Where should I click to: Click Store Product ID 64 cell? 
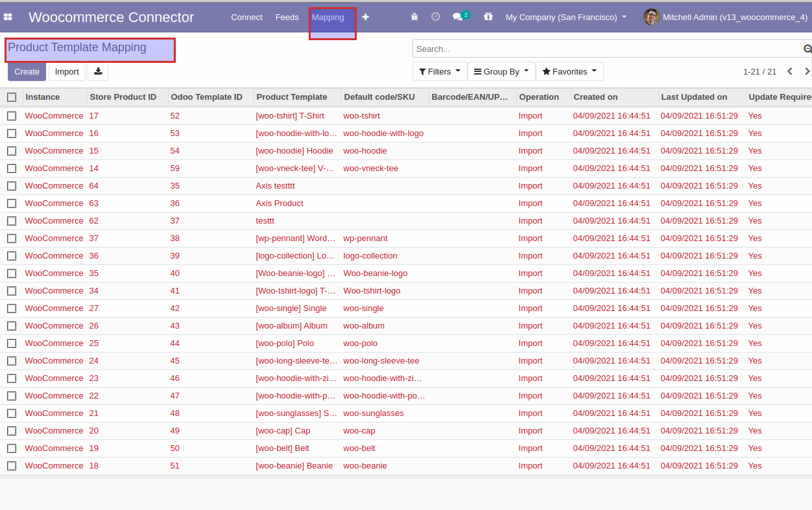(x=94, y=186)
